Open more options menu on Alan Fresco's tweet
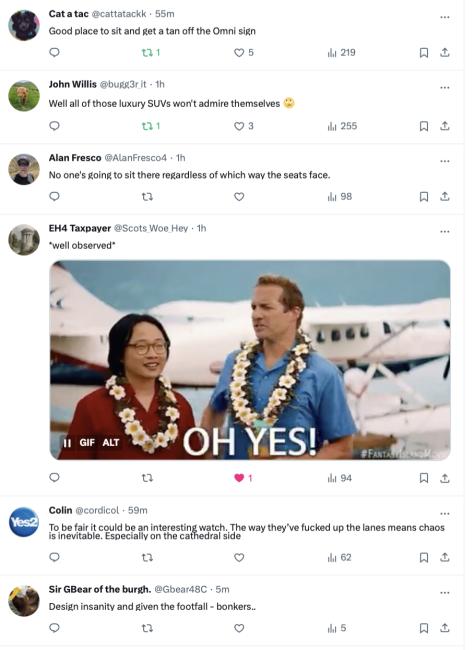Image resolution: width=474 pixels, height=650 pixels. (445, 161)
